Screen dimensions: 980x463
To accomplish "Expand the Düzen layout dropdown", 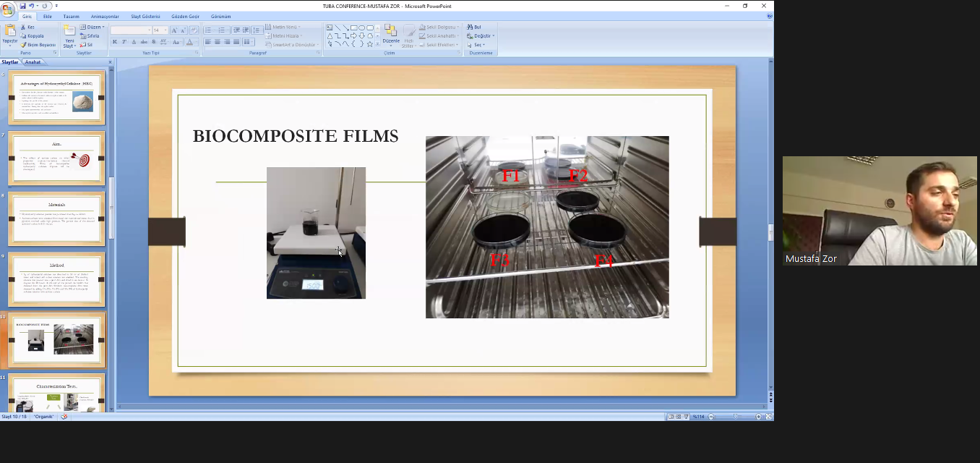I will coord(95,27).
